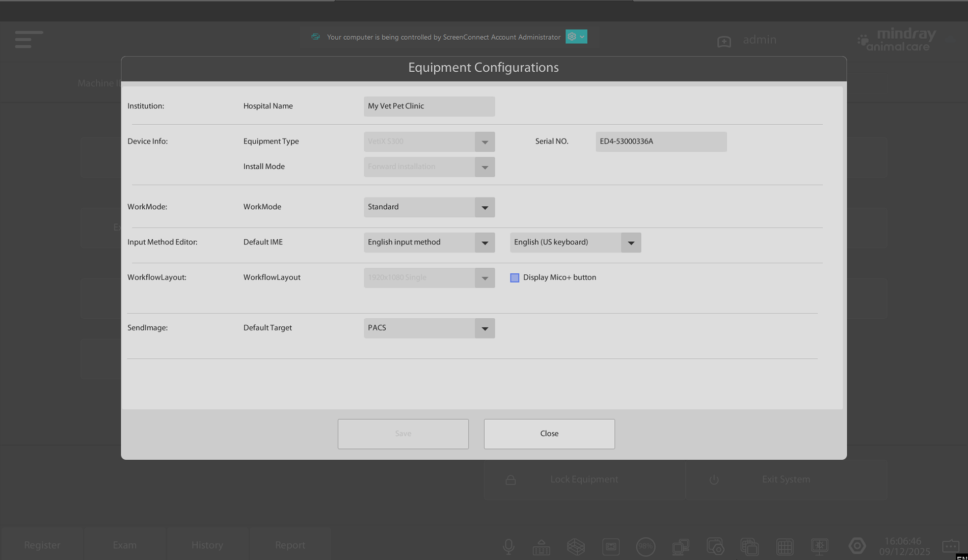Click the stacked layers box icon
Screen dimensions: 968x560
click(576, 547)
